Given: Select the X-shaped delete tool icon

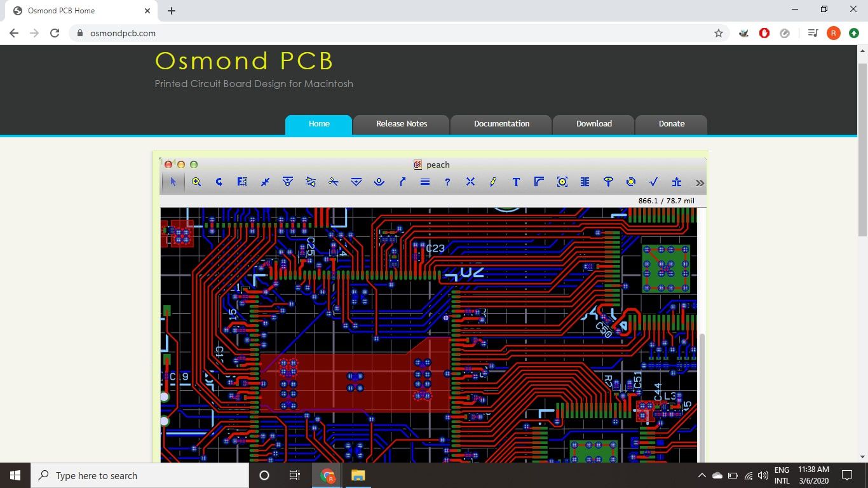Looking at the screenshot, I should click(x=470, y=182).
